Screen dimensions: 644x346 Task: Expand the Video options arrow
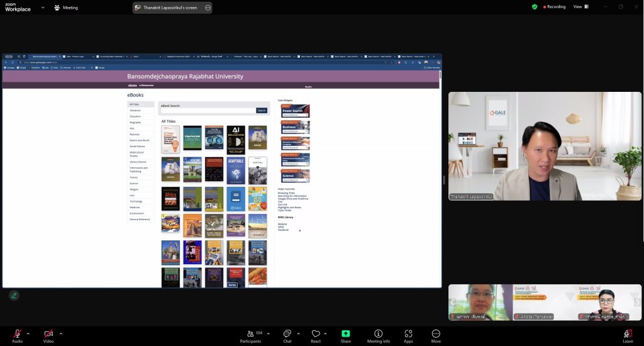point(61,333)
